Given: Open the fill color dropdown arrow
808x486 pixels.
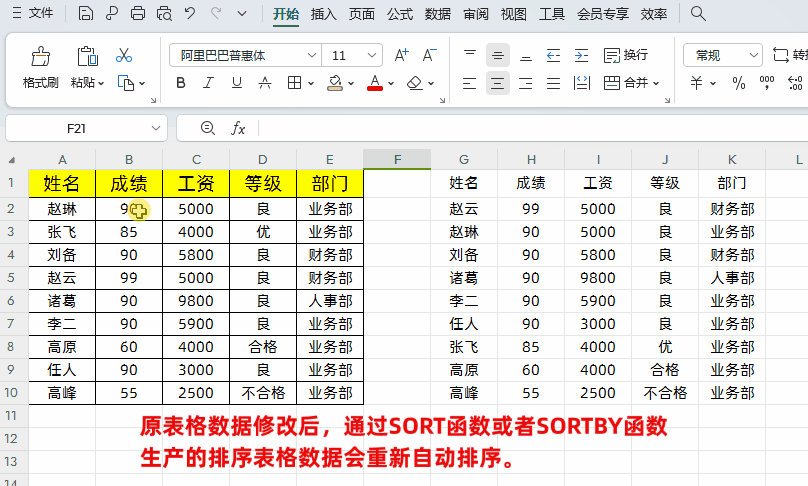Looking at the screenshot, I should click(351, 83).
